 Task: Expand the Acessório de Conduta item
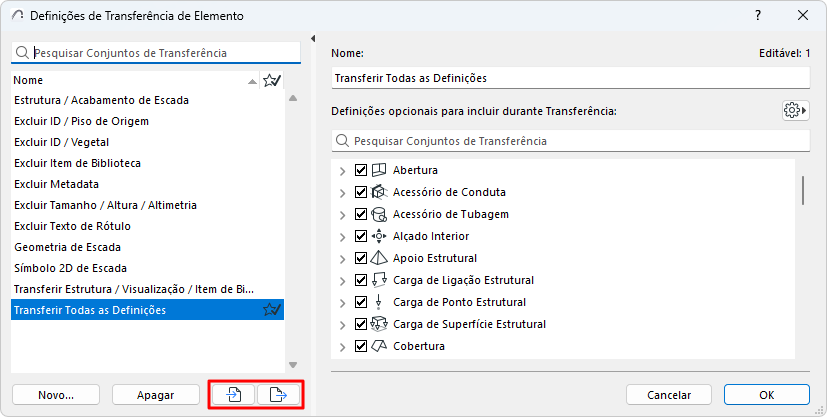tap(343, 192)
